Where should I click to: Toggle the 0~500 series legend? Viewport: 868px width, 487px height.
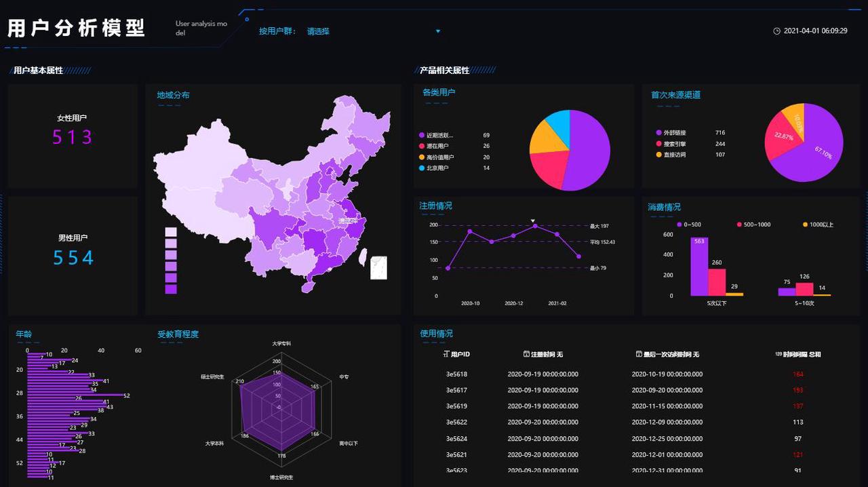(x=688, y=225)
